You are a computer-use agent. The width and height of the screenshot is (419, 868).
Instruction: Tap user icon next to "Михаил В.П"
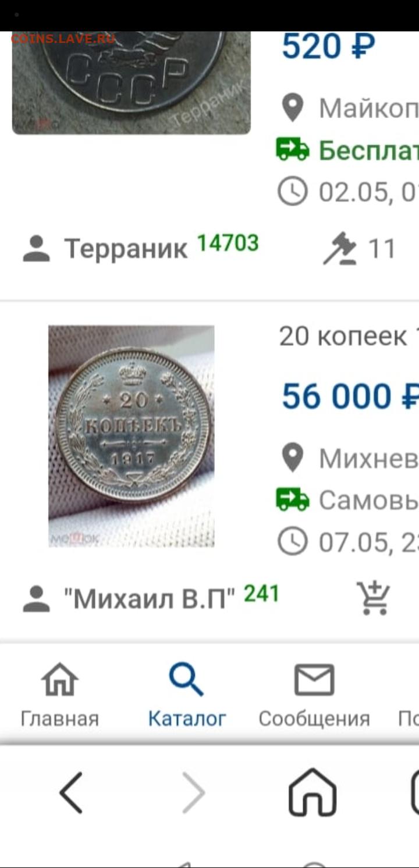click(36, 599)
